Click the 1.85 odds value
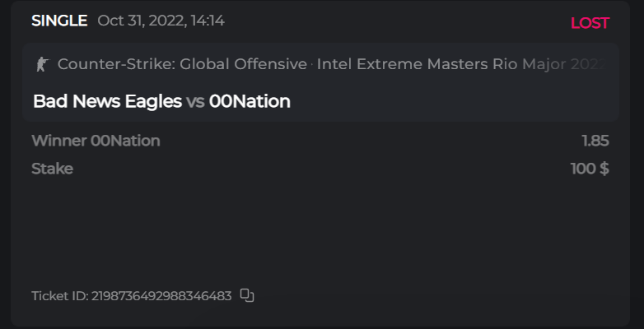 tap(595, 141)
